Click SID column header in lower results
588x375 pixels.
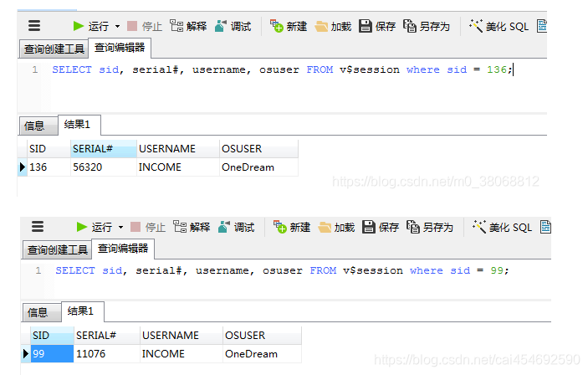pyautogui.click(x=52, y=335)
